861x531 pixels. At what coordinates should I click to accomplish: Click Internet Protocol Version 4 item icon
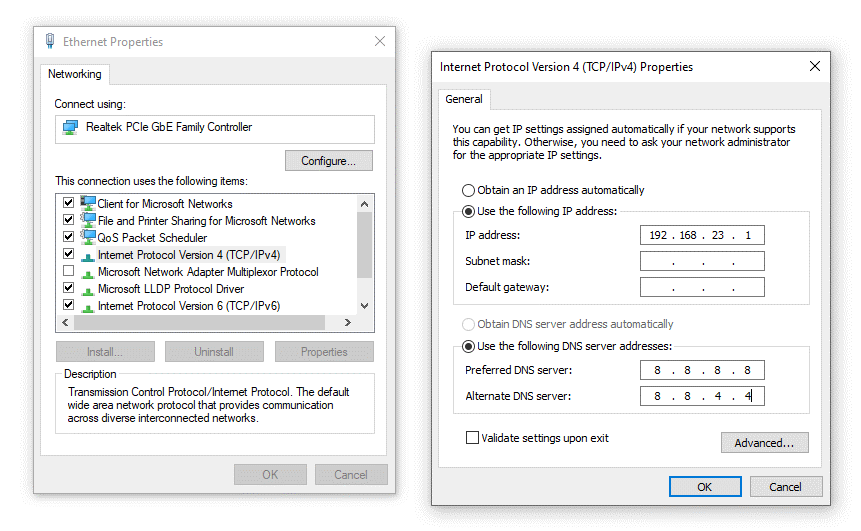click(x=88, y=255)
